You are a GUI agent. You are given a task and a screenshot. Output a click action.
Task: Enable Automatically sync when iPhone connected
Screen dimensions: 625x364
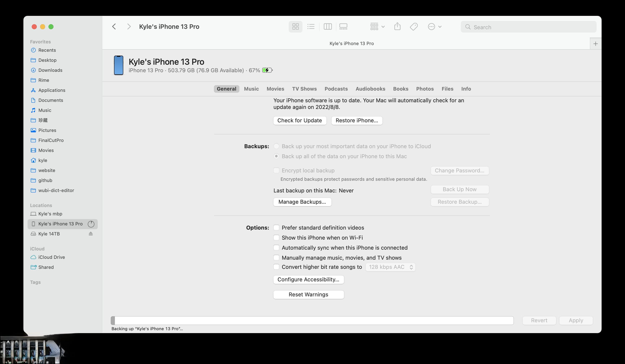pos(276,248)
